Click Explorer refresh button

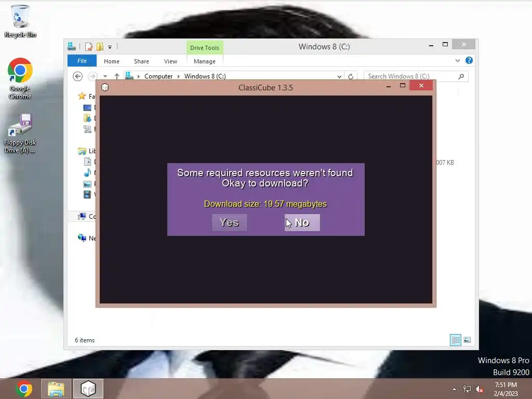tap(351, 76)
